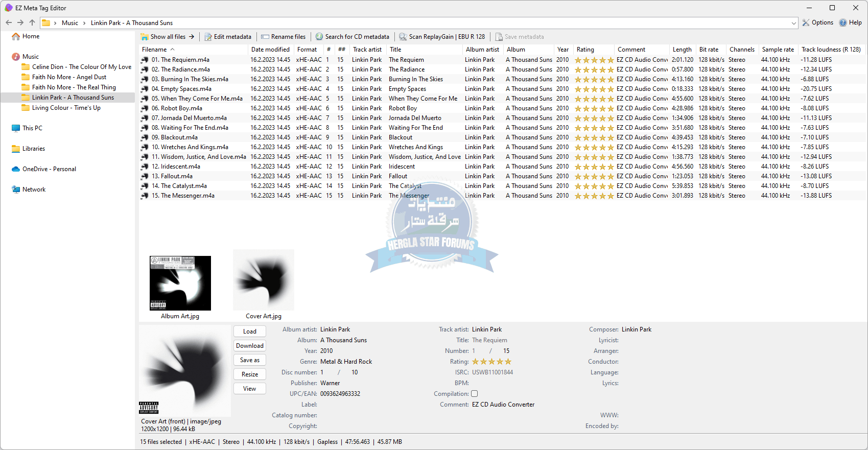868x450 pixels.
Task: Expand the address bar path dropdown
Action: click(x=793, y=23)
